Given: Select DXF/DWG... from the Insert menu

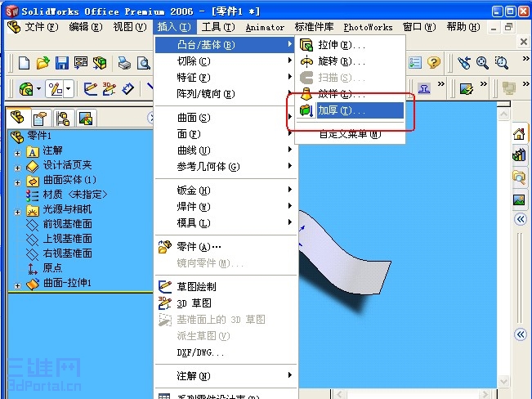Looking at the screenshot, I should [226, 352].
